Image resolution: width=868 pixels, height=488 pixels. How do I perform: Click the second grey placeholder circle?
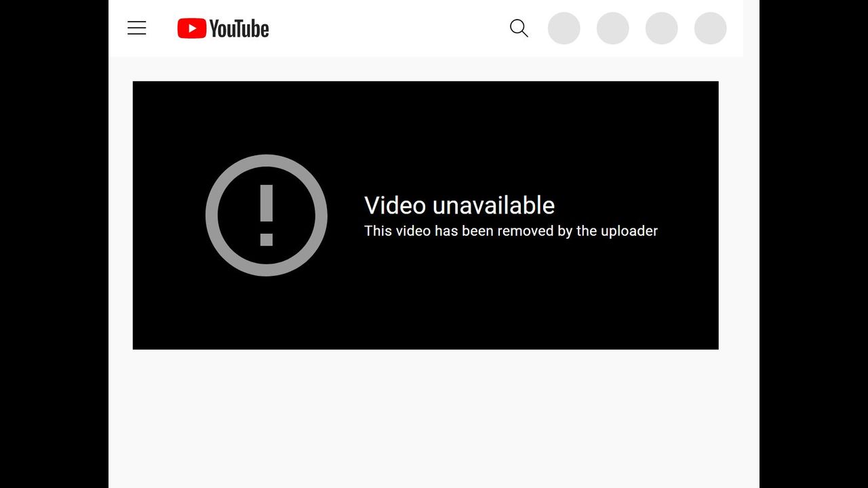[x=613, y=28]
